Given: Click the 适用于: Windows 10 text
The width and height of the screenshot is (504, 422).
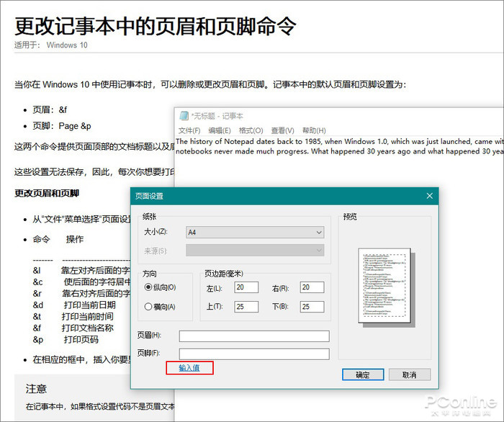Looking at the screenshot, I should (x=51, y=45).
